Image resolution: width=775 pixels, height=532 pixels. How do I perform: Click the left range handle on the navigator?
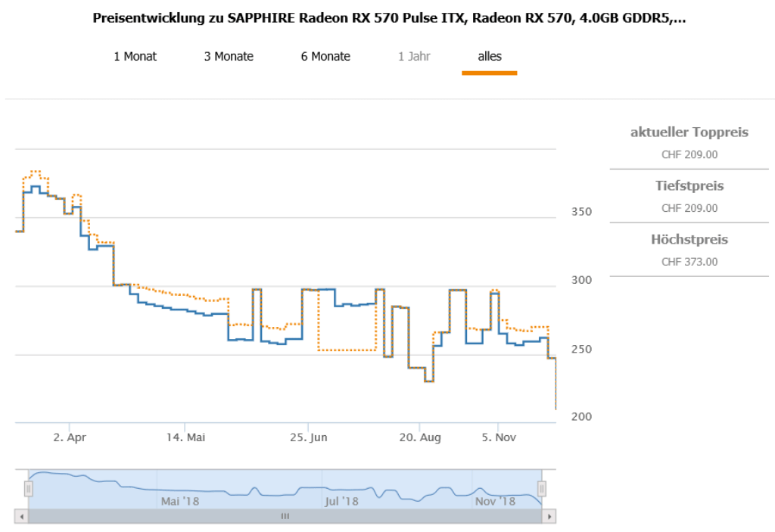pos(29,489)
